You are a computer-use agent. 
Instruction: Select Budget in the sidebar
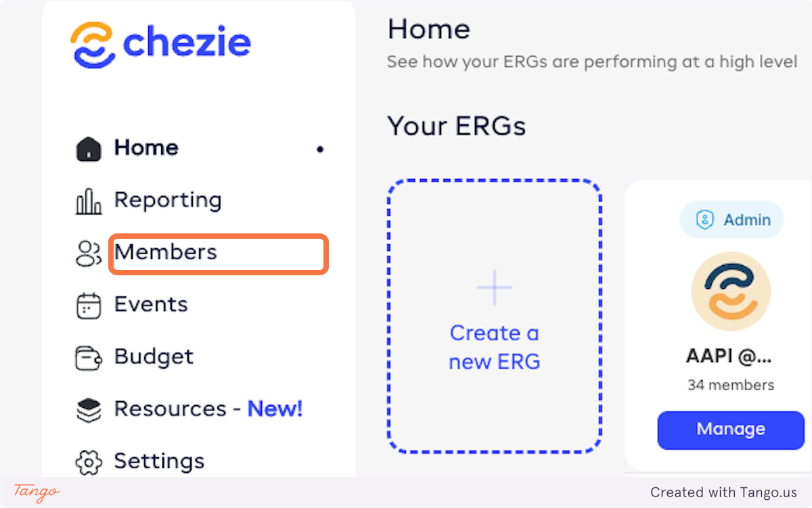154,356
